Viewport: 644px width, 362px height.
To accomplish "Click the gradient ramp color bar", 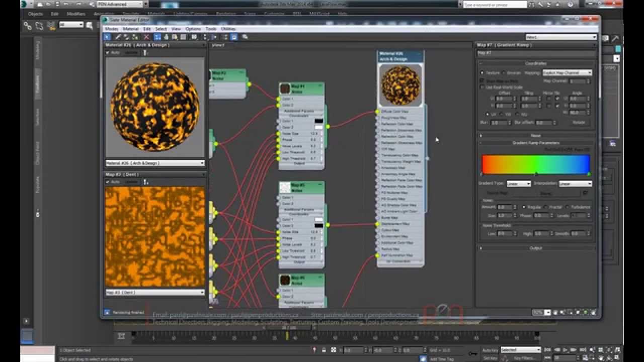I will (x=535, y=164).
